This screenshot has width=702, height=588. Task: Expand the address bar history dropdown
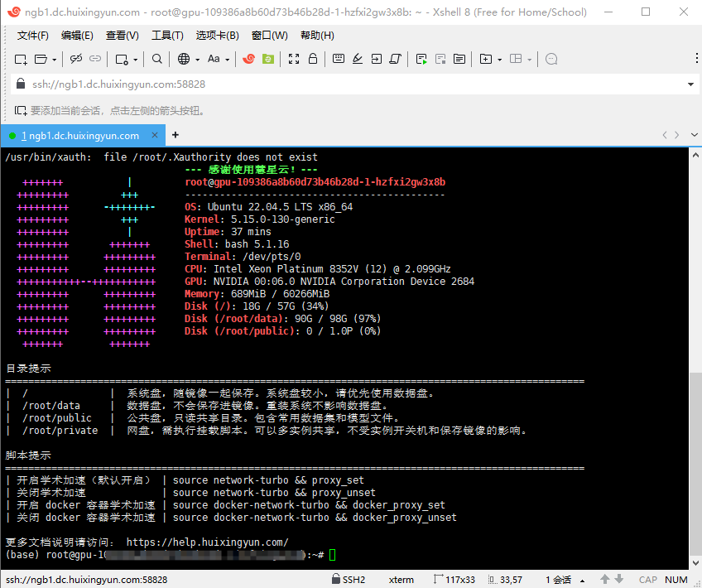tap(691, 84)
